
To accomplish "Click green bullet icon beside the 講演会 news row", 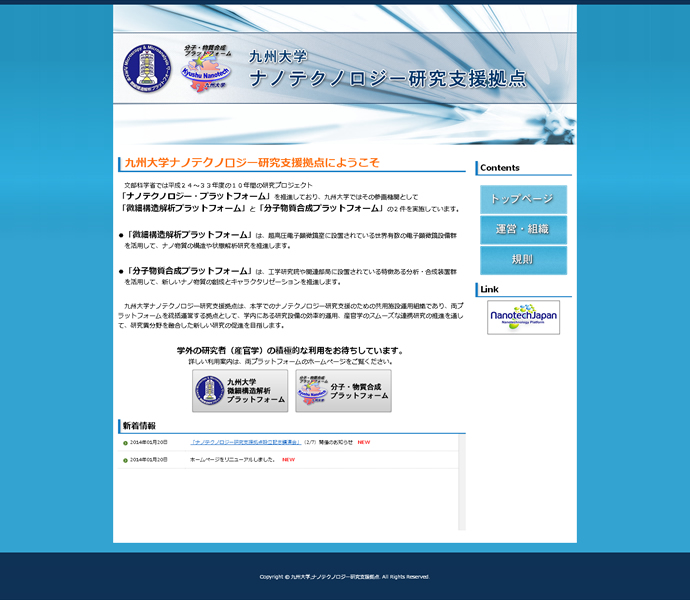I will [x=125, y=443].
